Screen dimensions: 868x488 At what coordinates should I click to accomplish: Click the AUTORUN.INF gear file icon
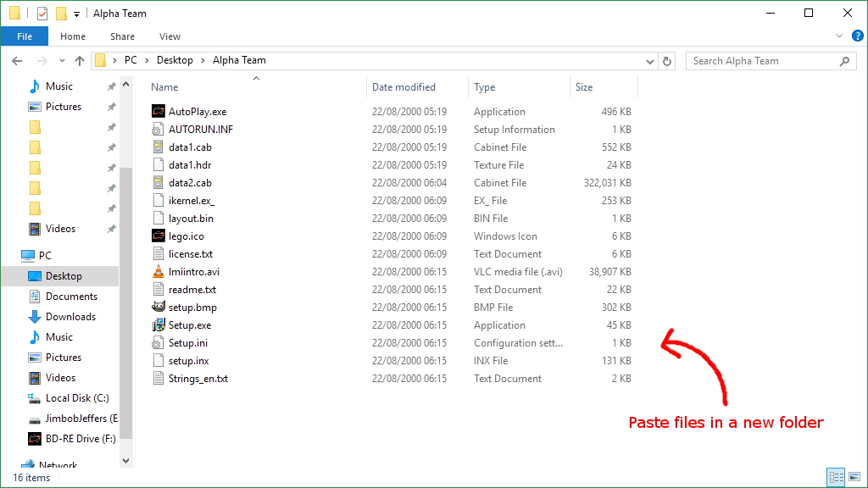pyautogui.click(x=159, y=129)
